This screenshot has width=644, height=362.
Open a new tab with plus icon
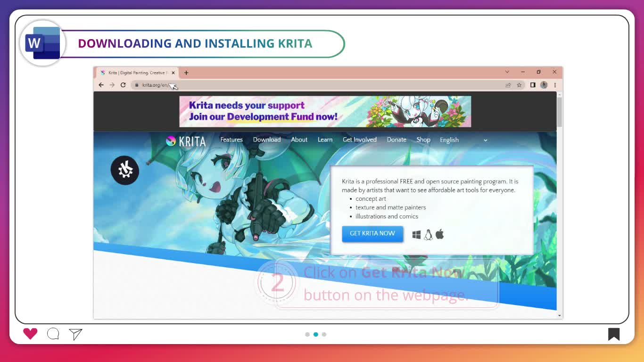(186, 73)
